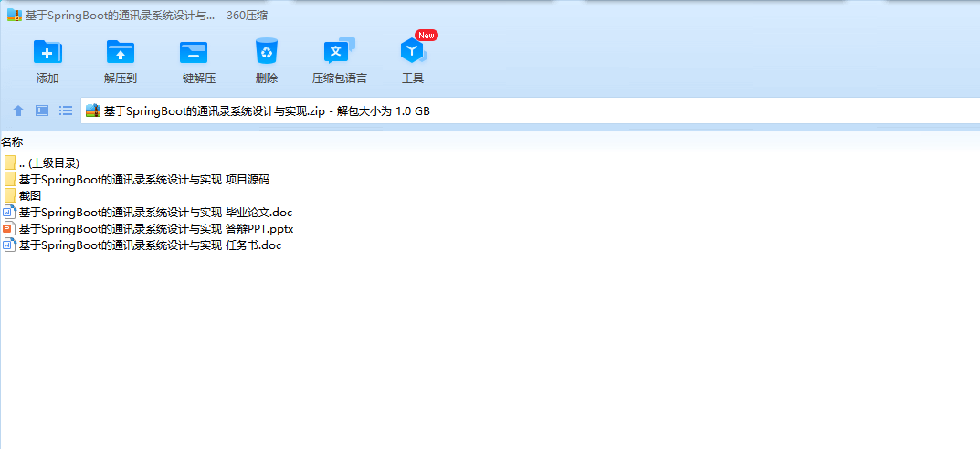Select the 任务书.doc Word file icon

tap(9, 245)
